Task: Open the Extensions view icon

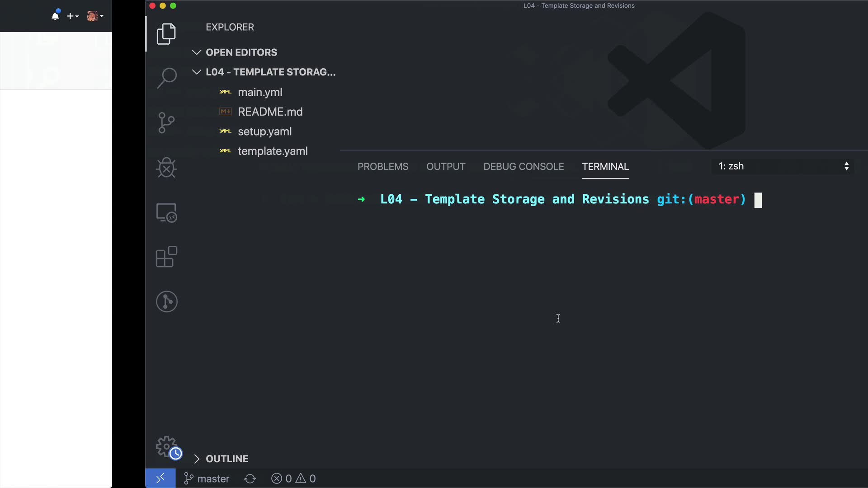Action: pos(166,257)
